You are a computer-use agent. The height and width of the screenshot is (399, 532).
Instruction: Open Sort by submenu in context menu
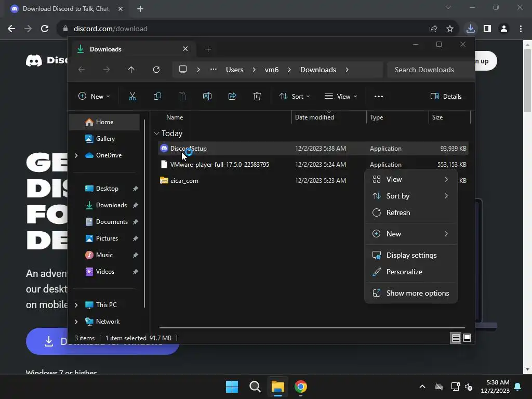pyautogui.click(x=410, y=196)
